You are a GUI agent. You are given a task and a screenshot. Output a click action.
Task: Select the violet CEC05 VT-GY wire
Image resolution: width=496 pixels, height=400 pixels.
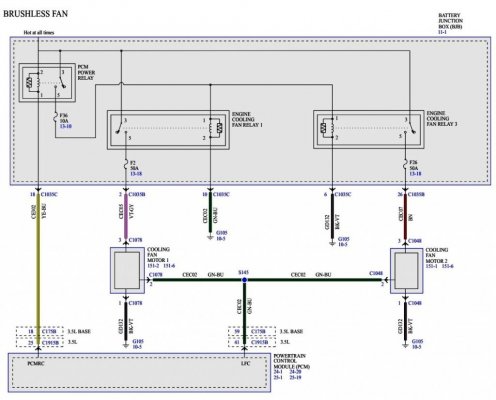coord(126,216)
